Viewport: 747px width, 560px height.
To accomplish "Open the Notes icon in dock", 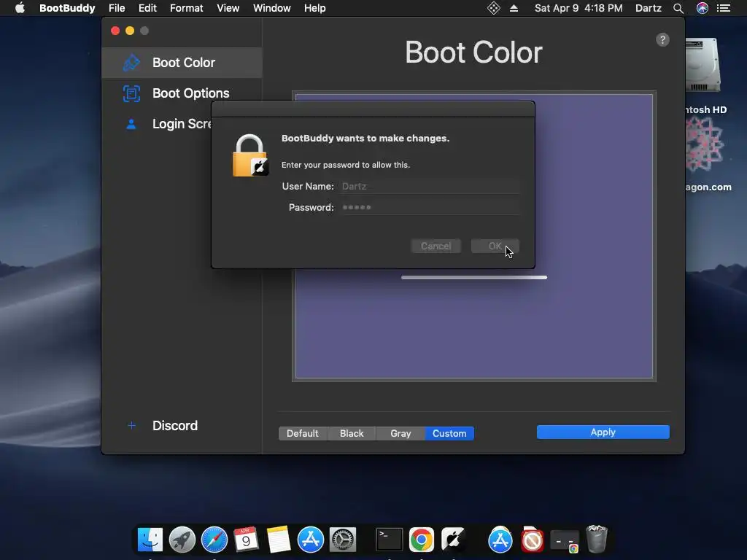I will point(278,540).
